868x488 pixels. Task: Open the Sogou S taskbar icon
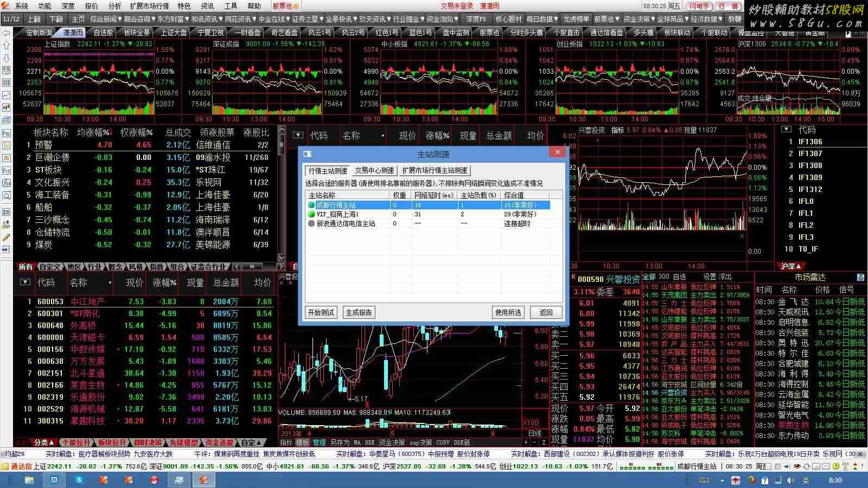(x=79, y=480)
